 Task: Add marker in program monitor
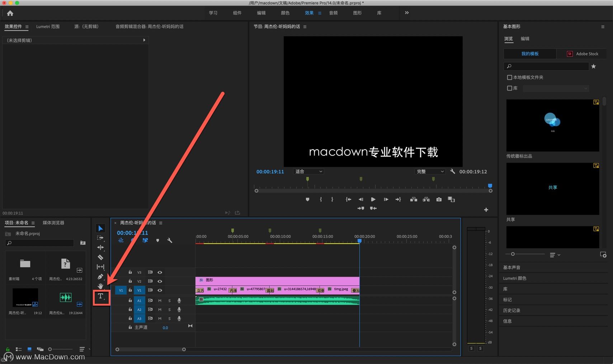tap(307, 200)
